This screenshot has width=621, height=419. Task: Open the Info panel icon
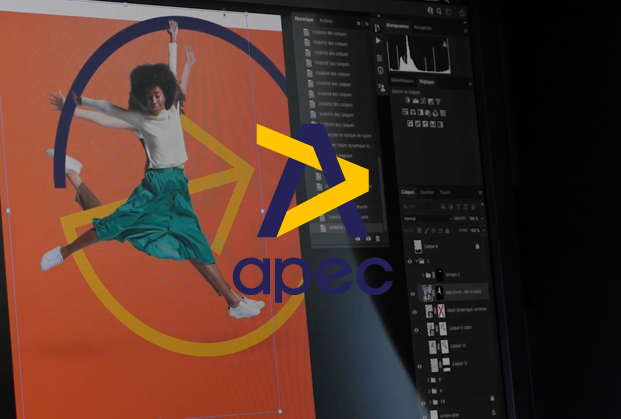point(381,70)
